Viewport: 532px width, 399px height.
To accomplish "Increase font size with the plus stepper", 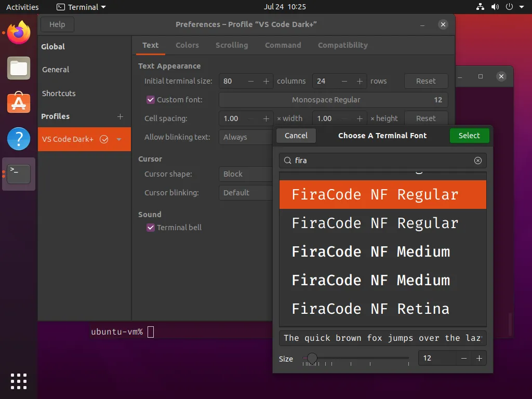I will [479, 358].
